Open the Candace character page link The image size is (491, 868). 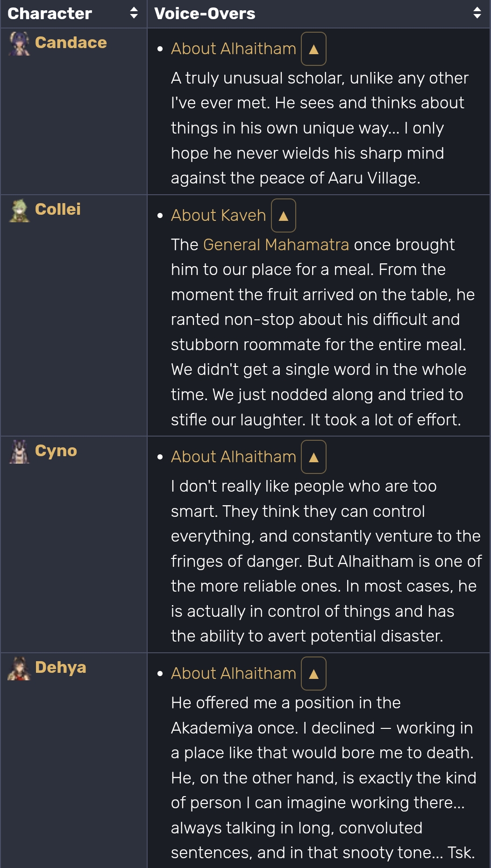pyautogui.click(x=71, y=42)
